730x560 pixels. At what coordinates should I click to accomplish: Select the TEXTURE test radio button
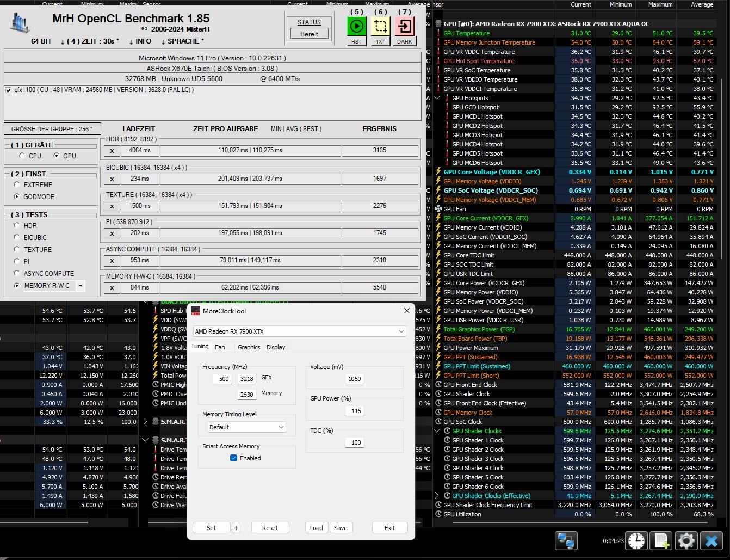17,249
